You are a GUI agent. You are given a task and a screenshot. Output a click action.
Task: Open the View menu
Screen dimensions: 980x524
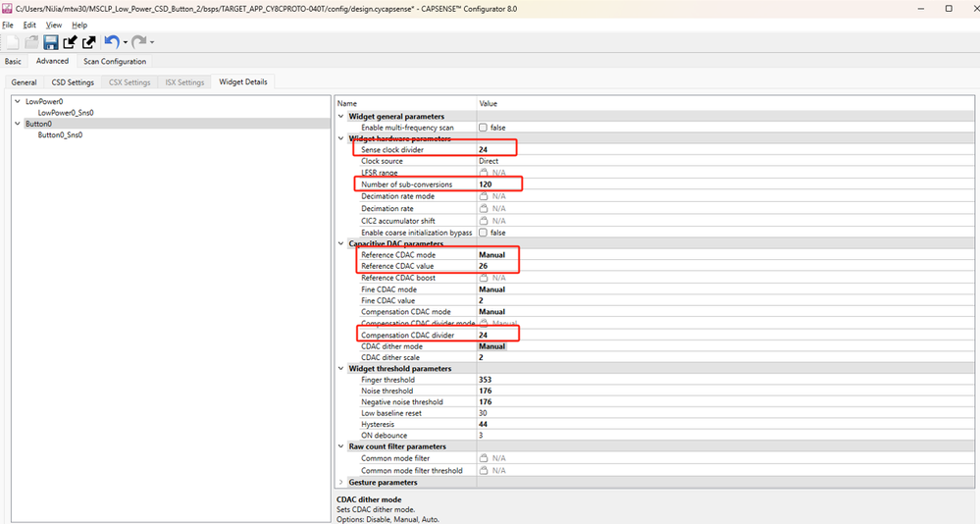point(54,25)
